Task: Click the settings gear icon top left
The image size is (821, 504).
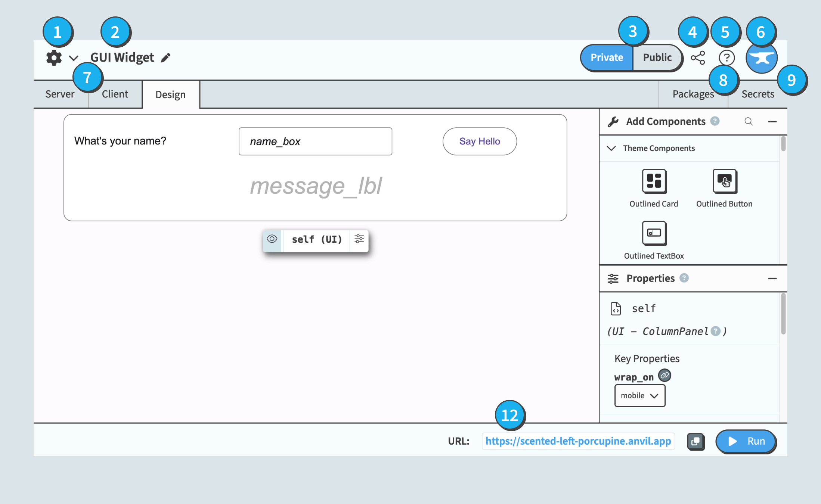Action: [x=53, y=57]
